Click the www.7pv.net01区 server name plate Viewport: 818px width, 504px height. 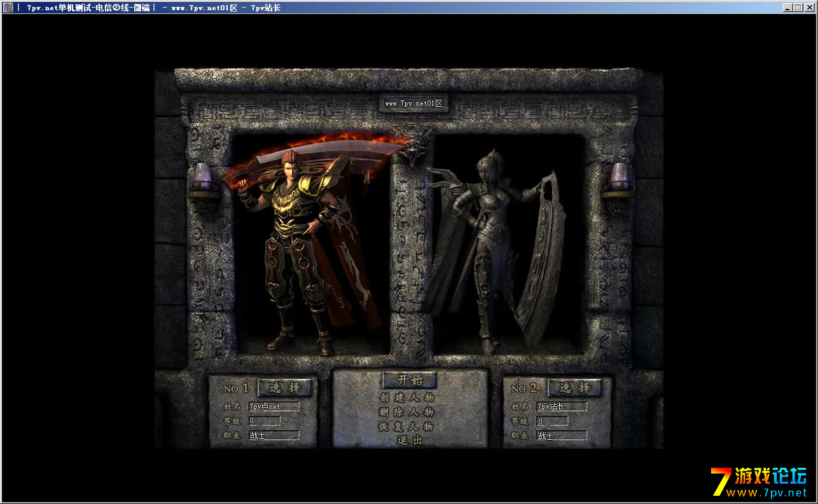413,103
